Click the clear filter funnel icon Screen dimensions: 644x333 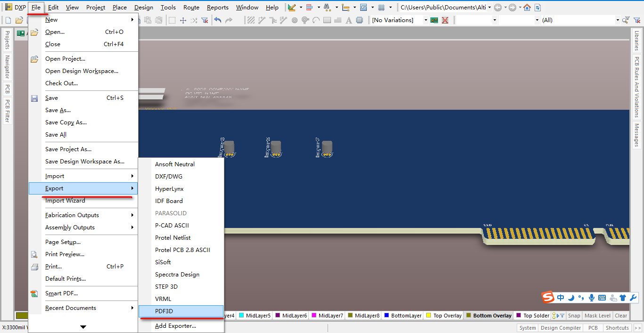205,20
